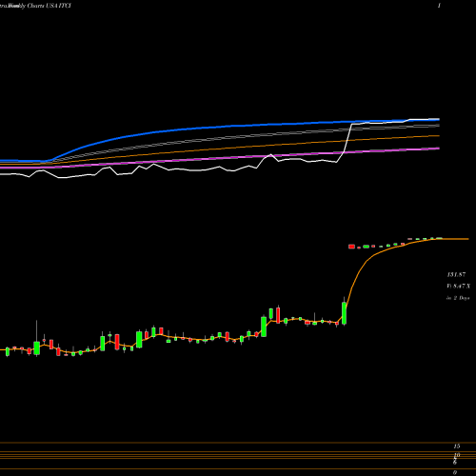476x476 pixels.
Task: Click the magenta moving average line
Action: click(220, 158)
